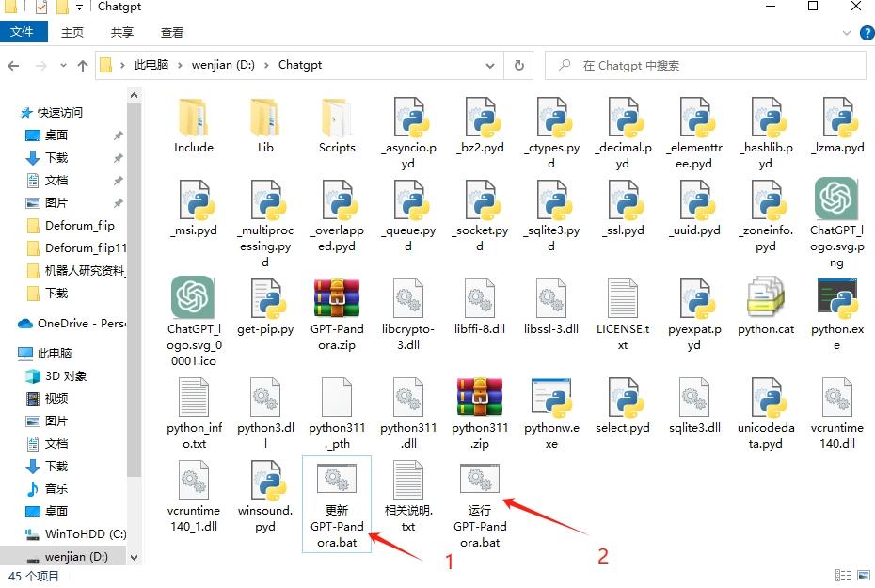The image size is (875, 588).
Task: Expand the 此电脑 breadcrumb chevron
Action: pos(180,65)
